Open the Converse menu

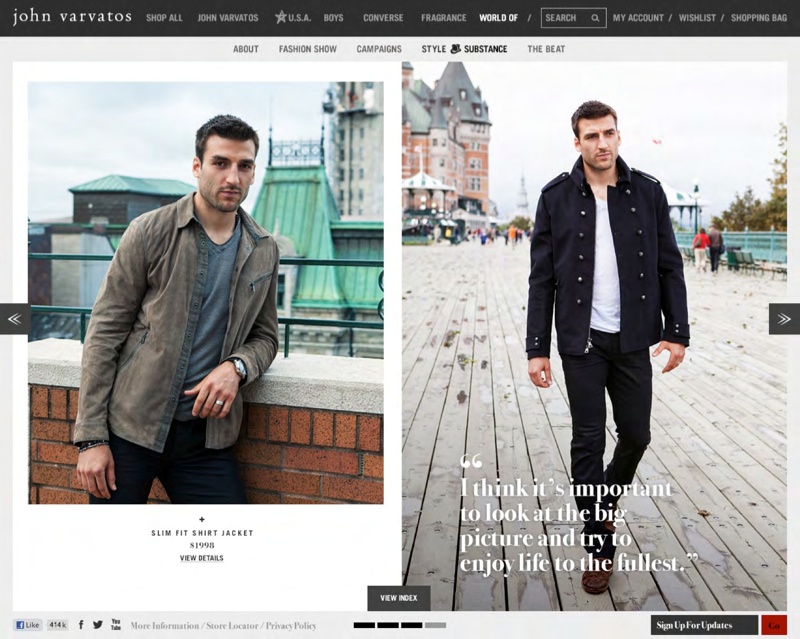pos(383,18)
